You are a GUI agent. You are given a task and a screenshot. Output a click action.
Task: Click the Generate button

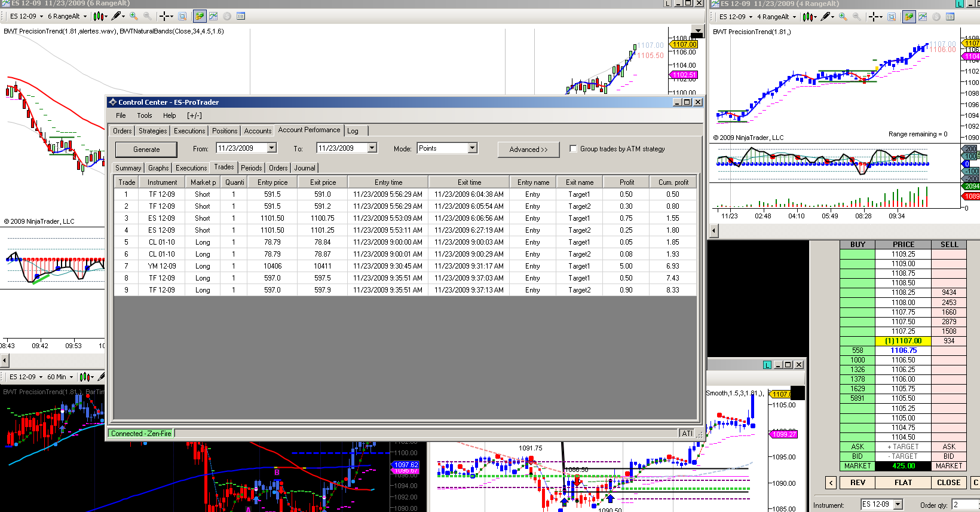click(146, 150)
